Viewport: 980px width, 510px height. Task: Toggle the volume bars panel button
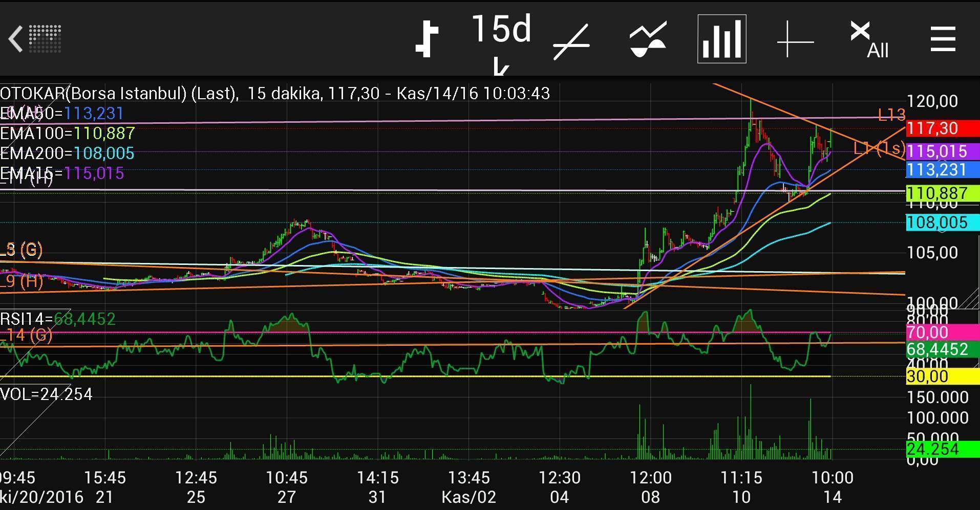click(x=721, y=39)
